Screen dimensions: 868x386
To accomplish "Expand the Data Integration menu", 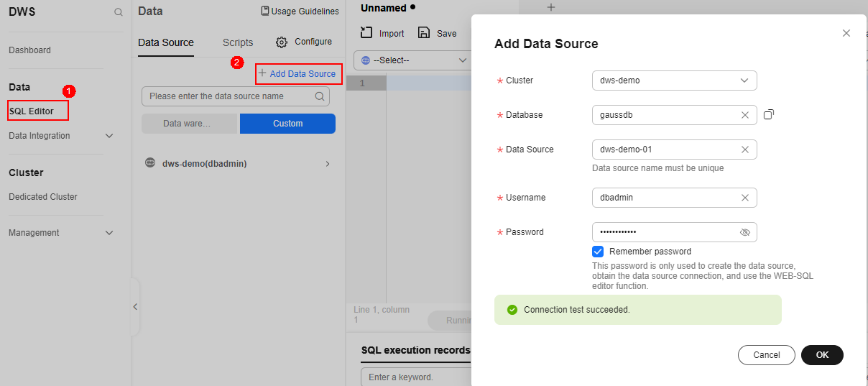I will point(109,136).
